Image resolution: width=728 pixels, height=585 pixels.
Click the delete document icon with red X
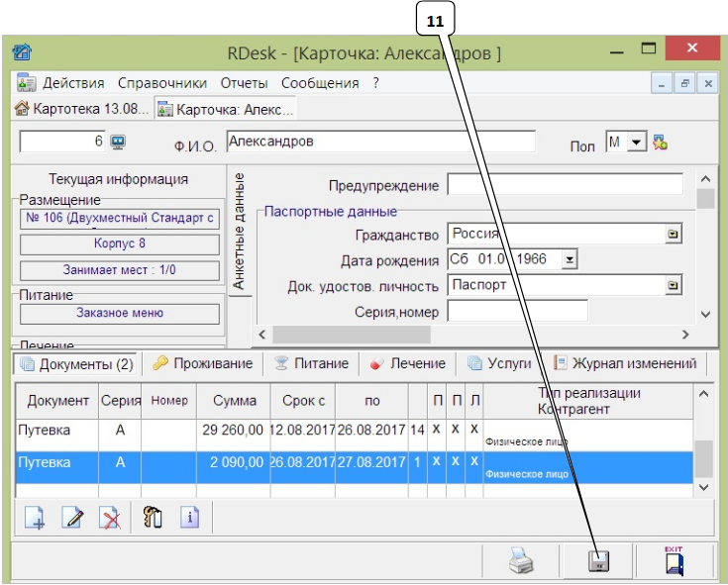(x=110, y=518)
